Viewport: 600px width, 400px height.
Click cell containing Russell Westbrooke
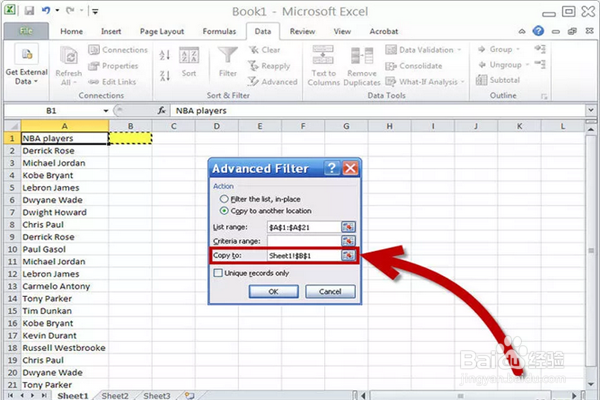coord(65,348)
